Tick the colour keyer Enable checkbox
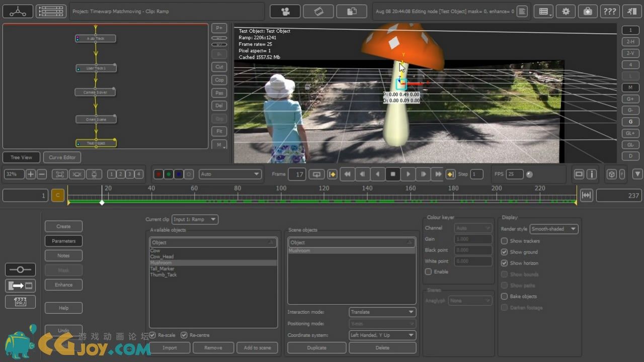 [428, 271]
